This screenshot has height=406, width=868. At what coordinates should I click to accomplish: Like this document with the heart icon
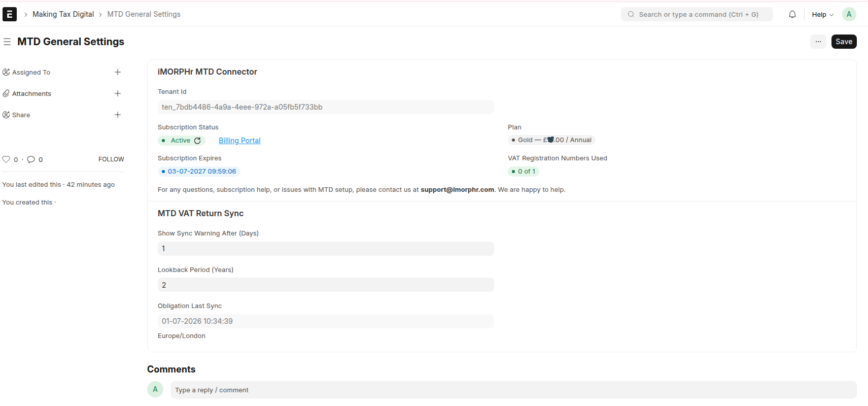(6, 159)
